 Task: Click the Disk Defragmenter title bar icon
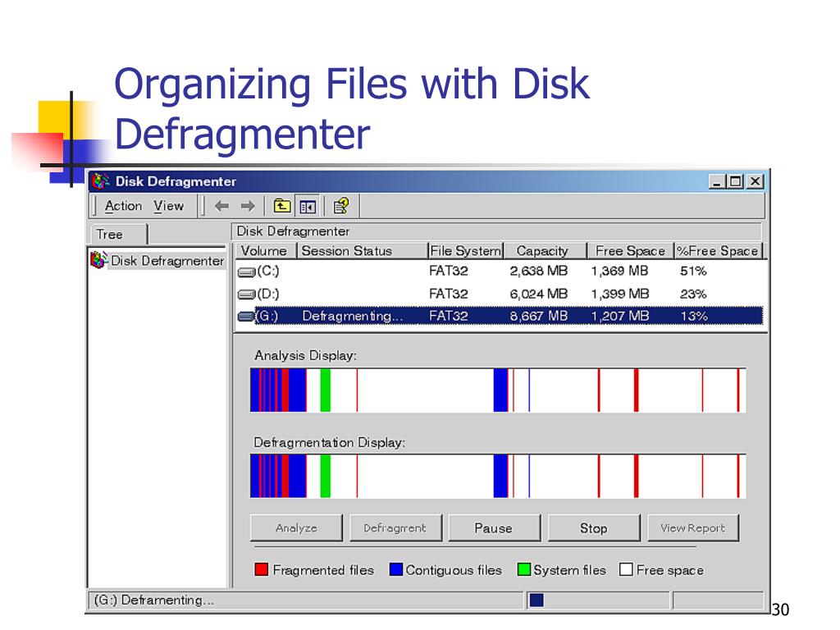coord(100,181)
